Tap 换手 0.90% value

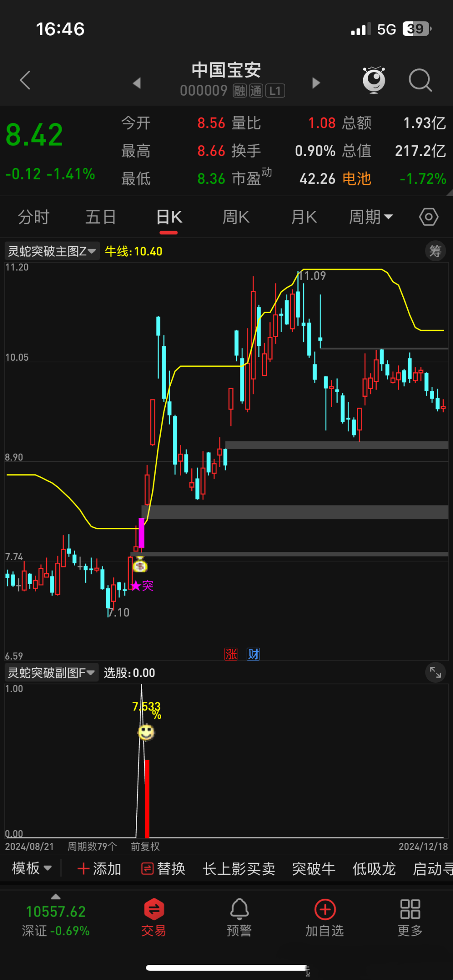pos(315,151)
